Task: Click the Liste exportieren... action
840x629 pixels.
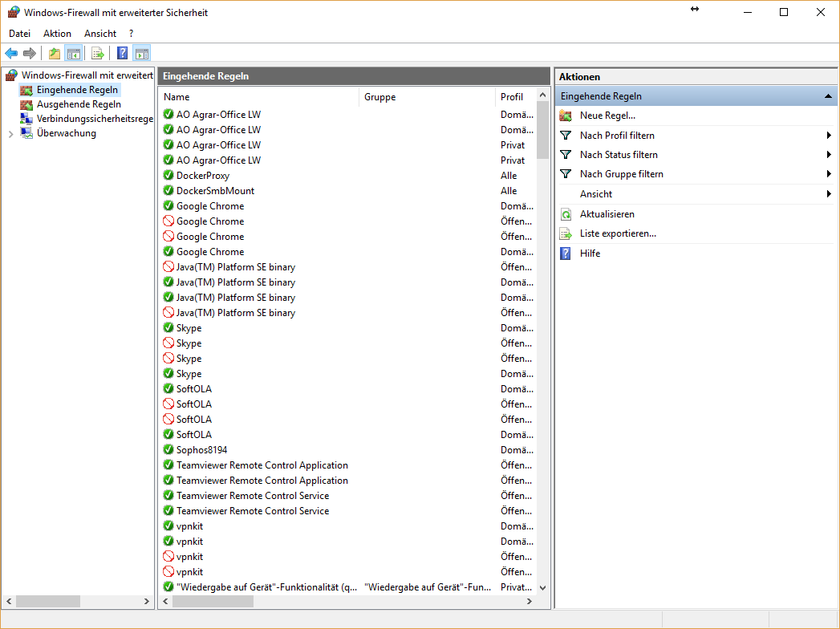Action: pyautogui.click(x=618, y=233)
